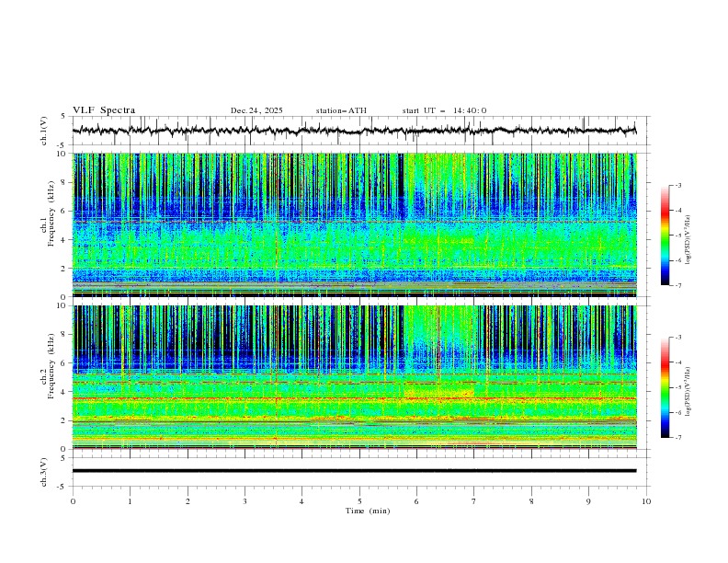This screenshot has height=563, width=728.
Task: Click the "-7" tick on ch.1 colorbar
Action: click(678, 285)
